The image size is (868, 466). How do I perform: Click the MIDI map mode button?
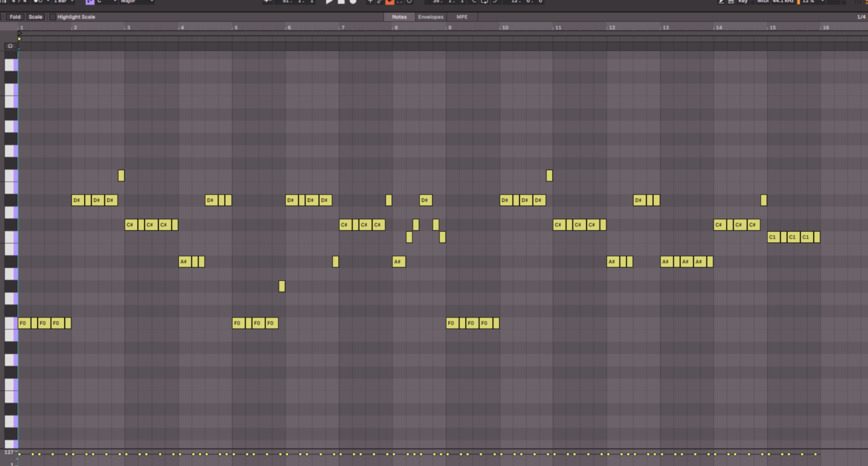[763, 2]
